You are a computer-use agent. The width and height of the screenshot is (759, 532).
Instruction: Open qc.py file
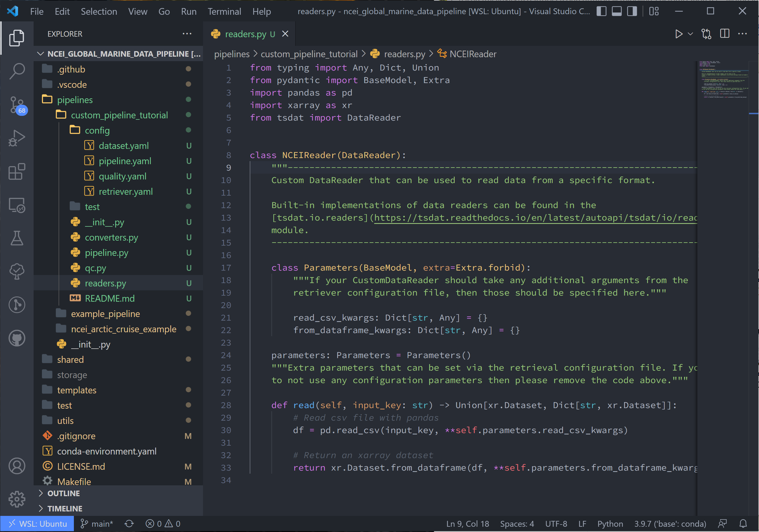118,268
